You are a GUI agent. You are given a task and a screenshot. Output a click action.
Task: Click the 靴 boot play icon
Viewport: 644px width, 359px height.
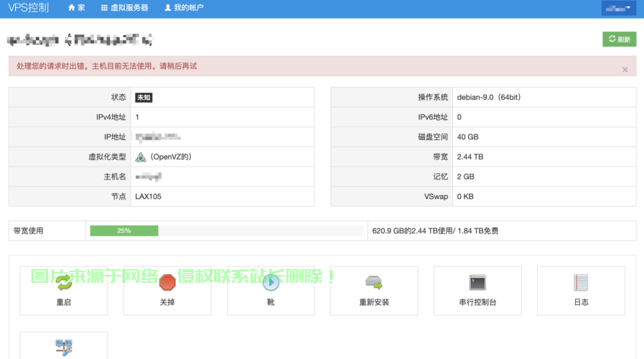(271, 281)
